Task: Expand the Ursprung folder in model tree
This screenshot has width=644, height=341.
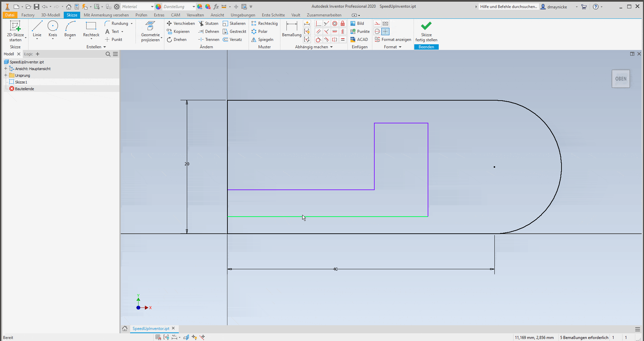Action: pyautogui.click(x=6, y=75)
